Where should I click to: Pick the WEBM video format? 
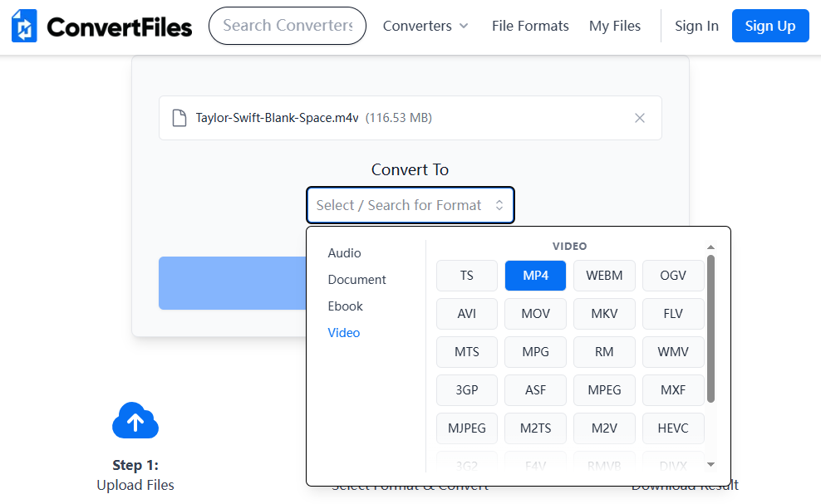click(604, 276)
